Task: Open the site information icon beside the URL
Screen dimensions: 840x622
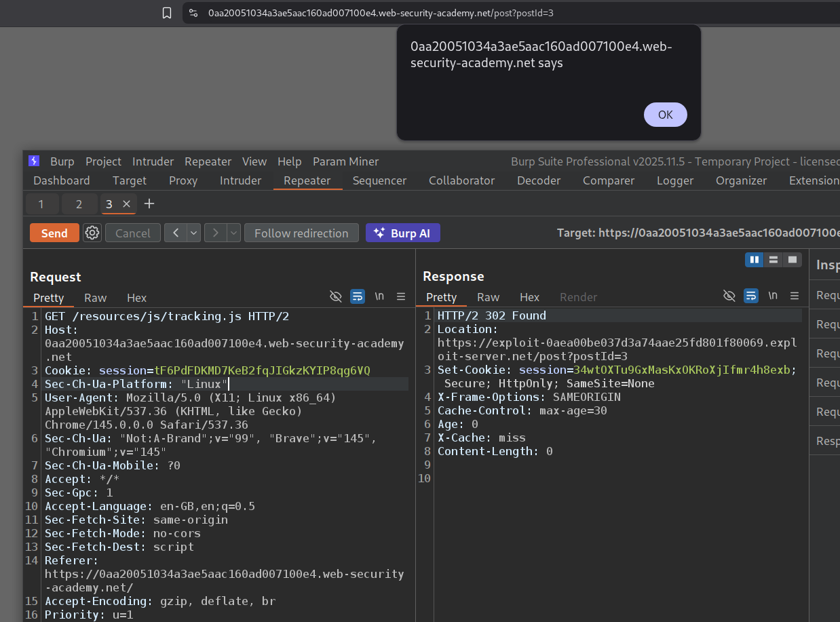Action: pyautogui.click(x=193, y=13)
